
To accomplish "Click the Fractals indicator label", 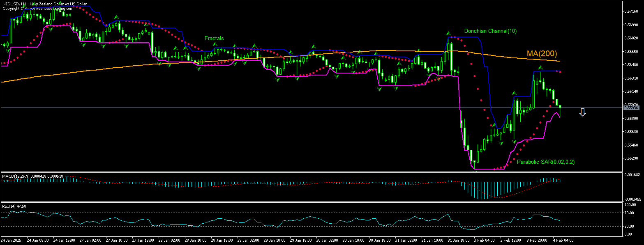I will [214, 38].
